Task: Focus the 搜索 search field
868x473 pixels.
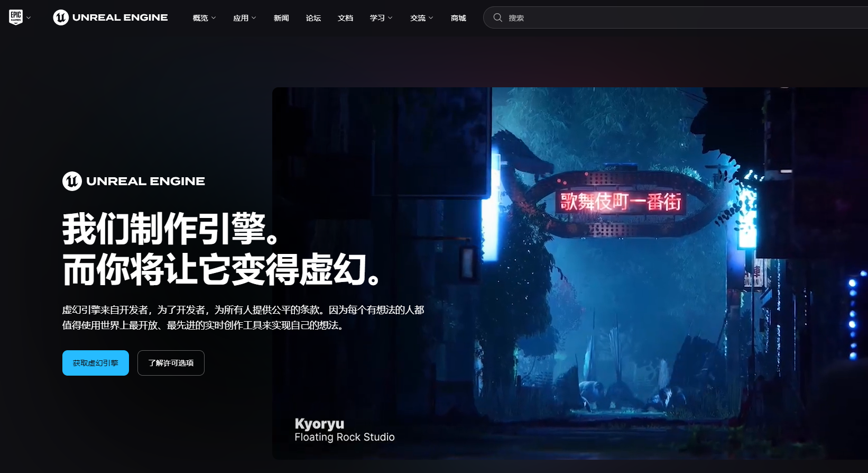Action: pos(676,17)
